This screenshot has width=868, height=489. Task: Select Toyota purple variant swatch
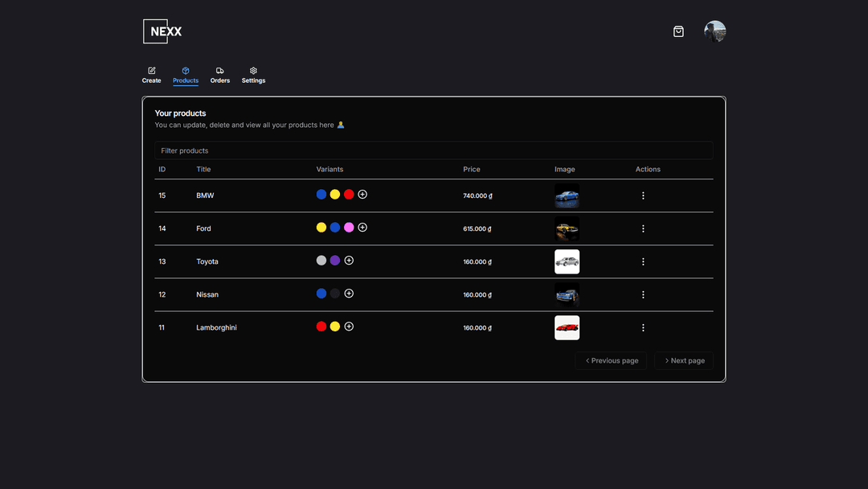(335, 261)
